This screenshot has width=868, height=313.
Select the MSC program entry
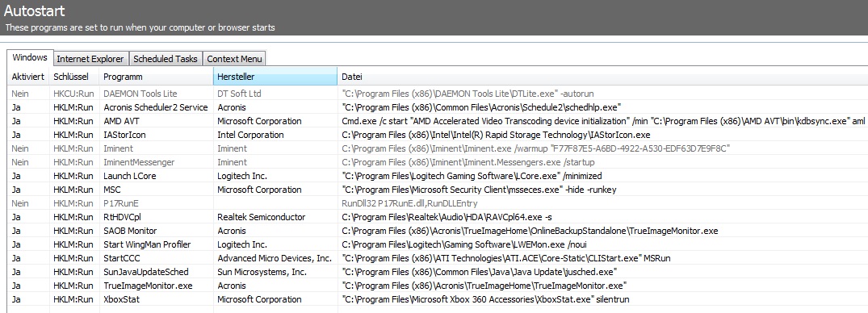112,190
